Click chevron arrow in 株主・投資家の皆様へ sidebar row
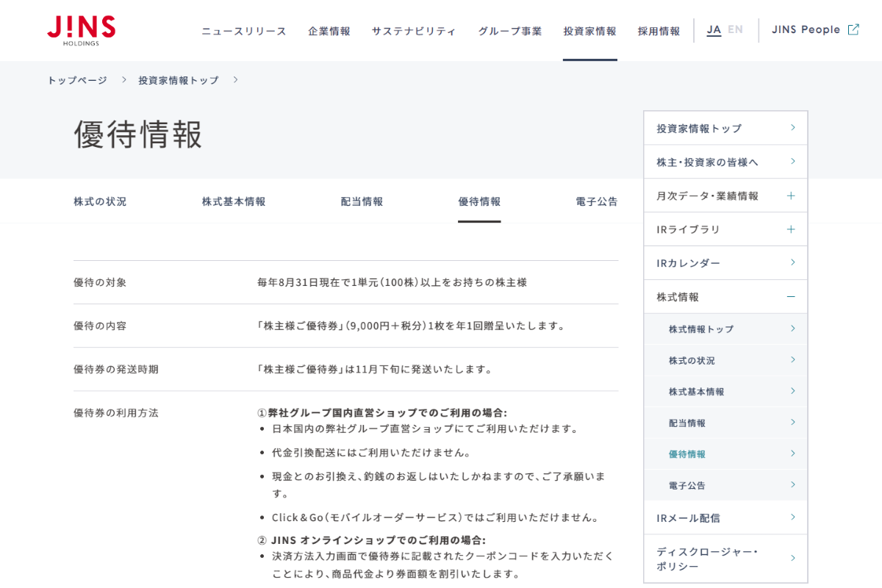882x588 pixels. pos(793,161)
